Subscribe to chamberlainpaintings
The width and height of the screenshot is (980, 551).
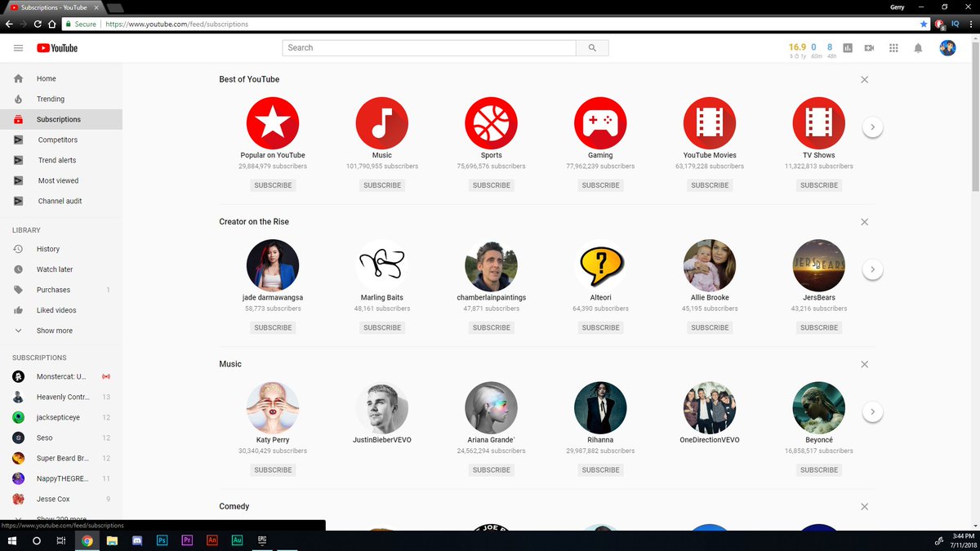tap(492, 327)
